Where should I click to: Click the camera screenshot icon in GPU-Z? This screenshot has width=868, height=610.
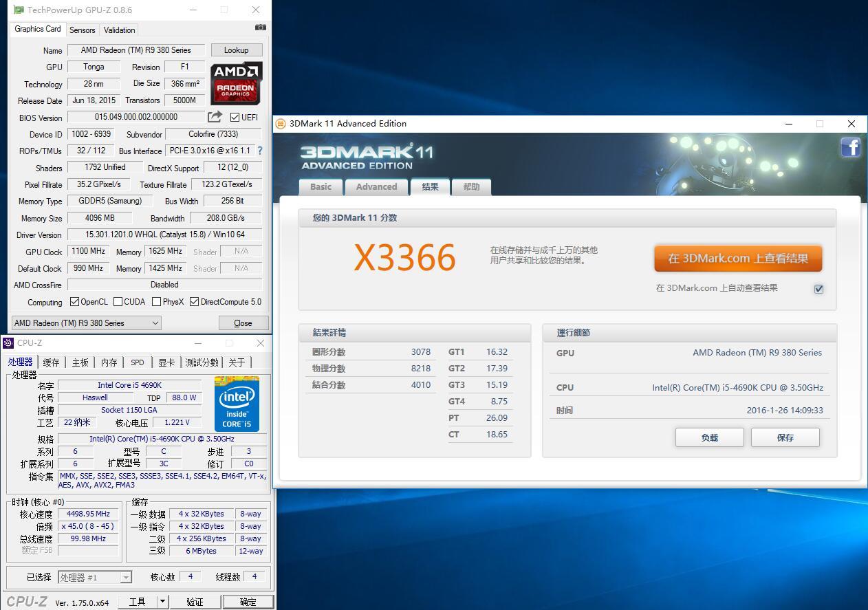coord(260,27)
